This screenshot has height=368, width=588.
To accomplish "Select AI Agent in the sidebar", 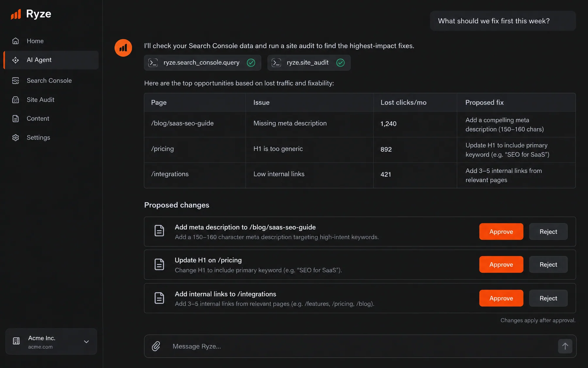I will [51, 60].
